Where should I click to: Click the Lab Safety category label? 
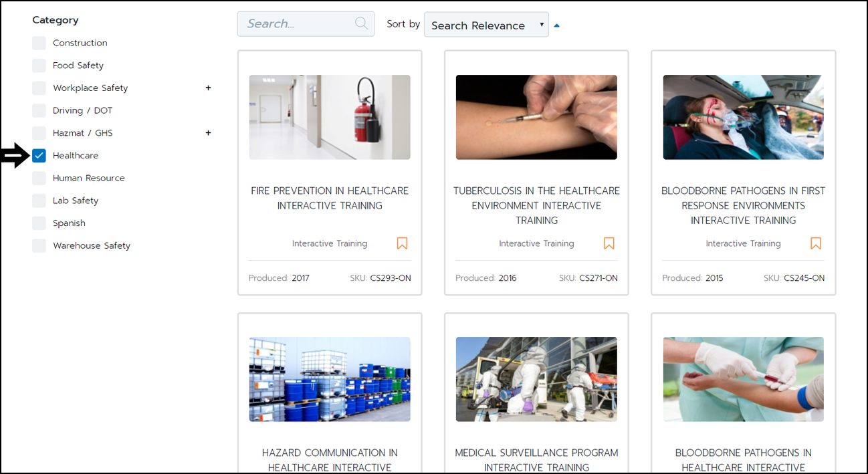coord(76,201)
